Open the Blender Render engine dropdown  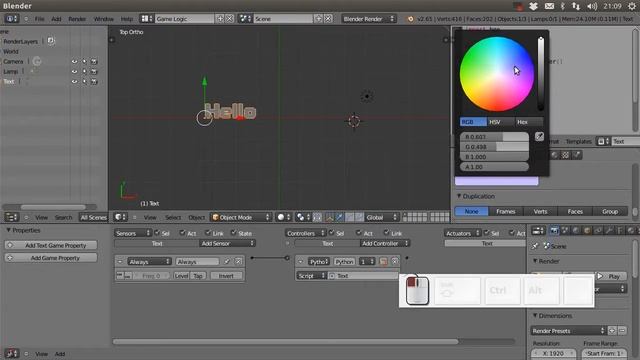(x=369, y=19)
